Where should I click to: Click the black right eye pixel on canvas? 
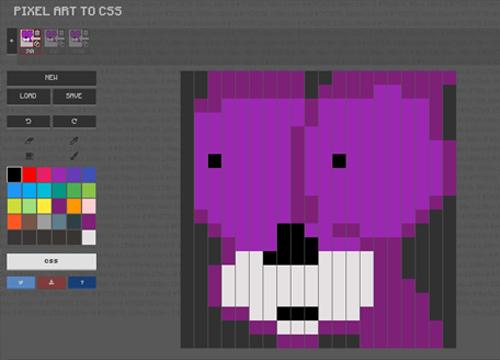[339, 161]
